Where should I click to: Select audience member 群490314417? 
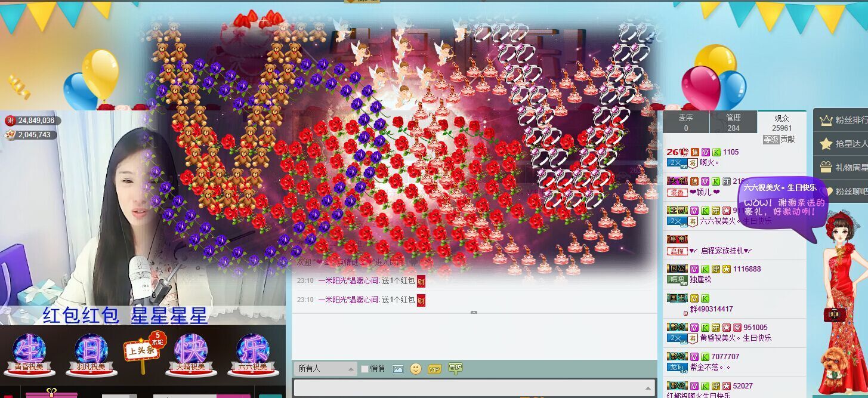click(712, 309)
